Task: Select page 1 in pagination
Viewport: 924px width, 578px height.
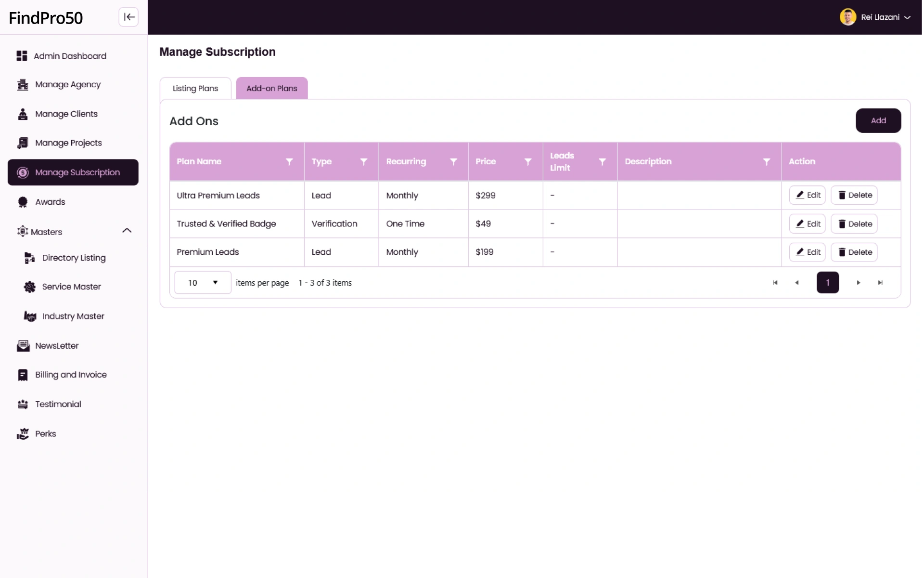Action: (x=827, y=283)
